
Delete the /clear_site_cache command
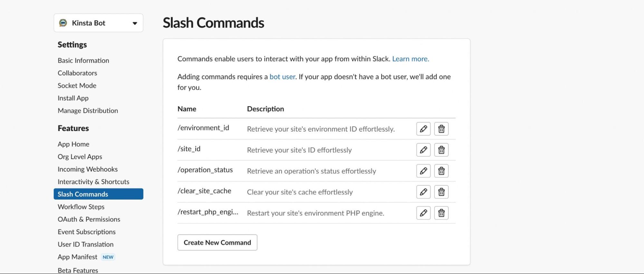(x=441, y=192)
